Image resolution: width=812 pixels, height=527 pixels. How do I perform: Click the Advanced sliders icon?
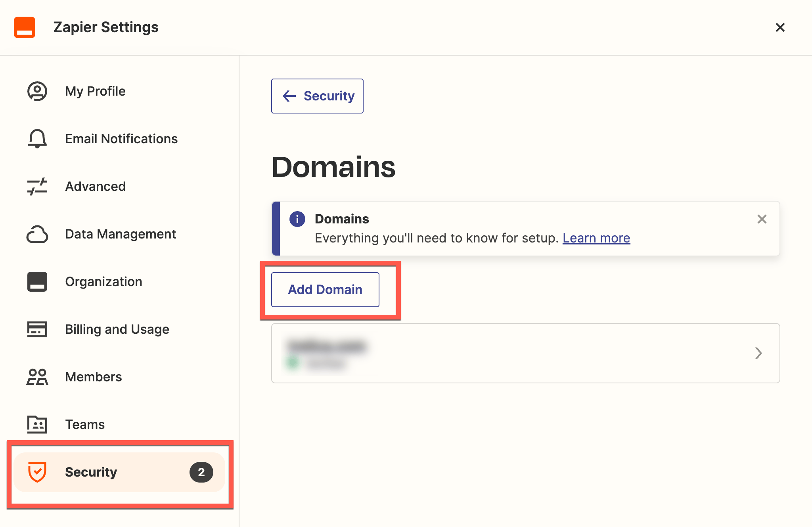(37, 187)
